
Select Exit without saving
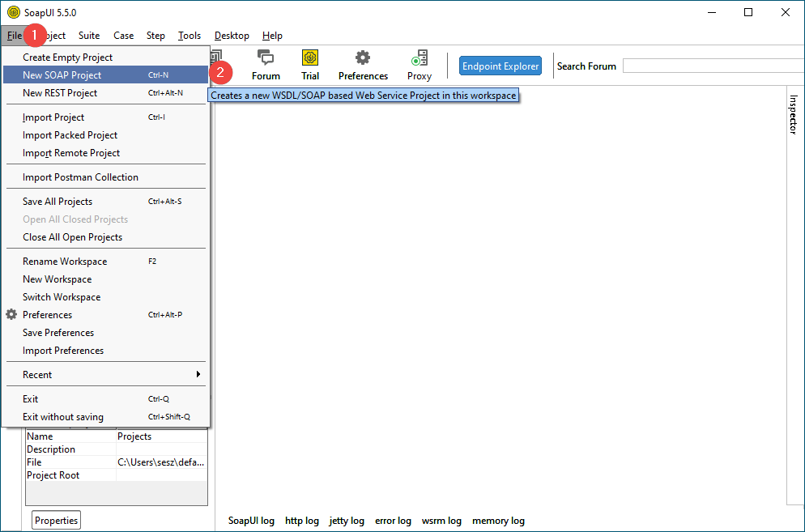(106, 417)
